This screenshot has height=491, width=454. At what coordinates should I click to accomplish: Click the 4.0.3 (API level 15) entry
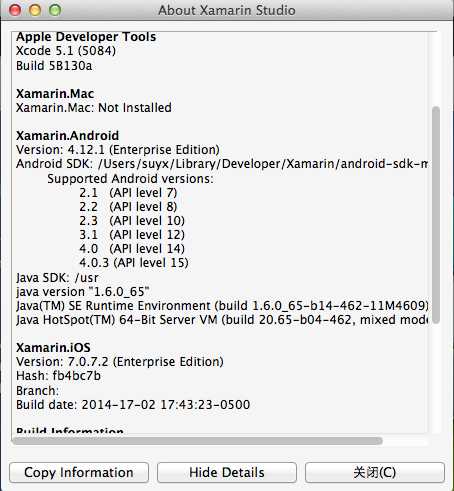coord(134,263)
